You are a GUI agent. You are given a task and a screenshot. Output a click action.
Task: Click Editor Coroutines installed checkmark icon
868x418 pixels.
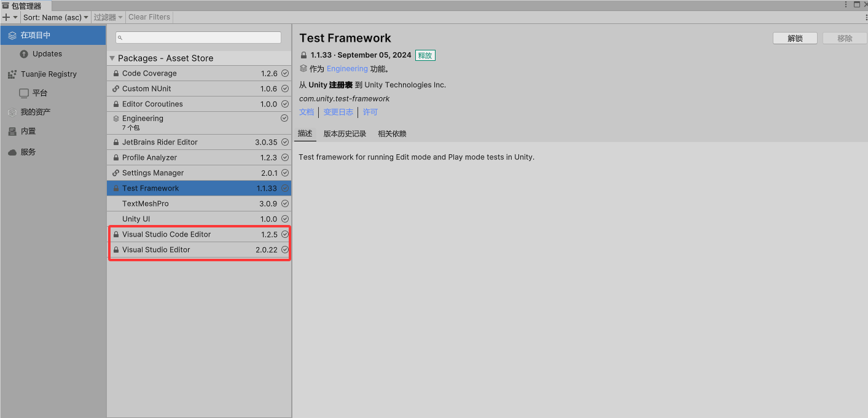point(285,104)
